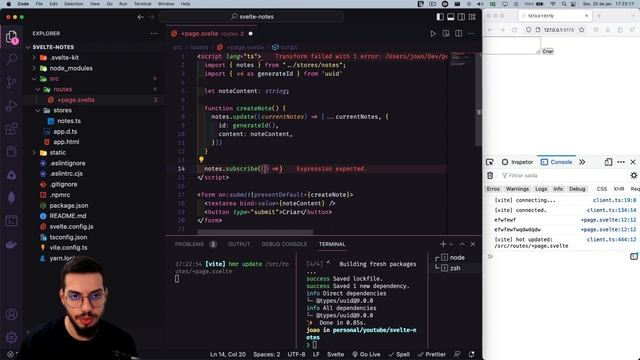Toggle CSS filter in console
The width and height of the screenshot is (640, 360).
602,189
